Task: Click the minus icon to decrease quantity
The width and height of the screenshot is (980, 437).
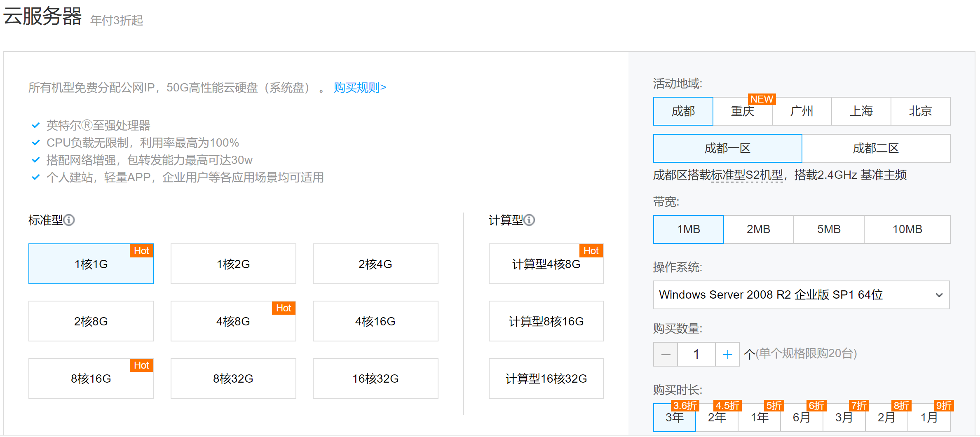Action: [666, 354]
